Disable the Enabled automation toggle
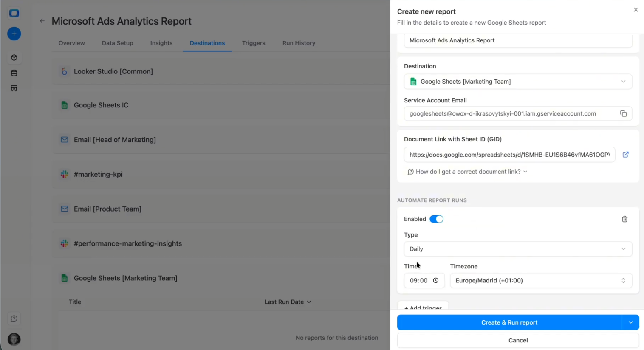This screenshot has height=350, width=644. 436,219
